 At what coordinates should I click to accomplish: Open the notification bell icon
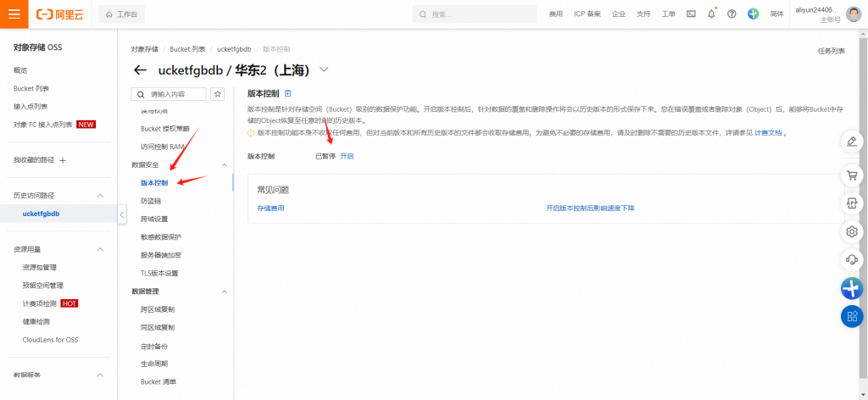(711, 14)
